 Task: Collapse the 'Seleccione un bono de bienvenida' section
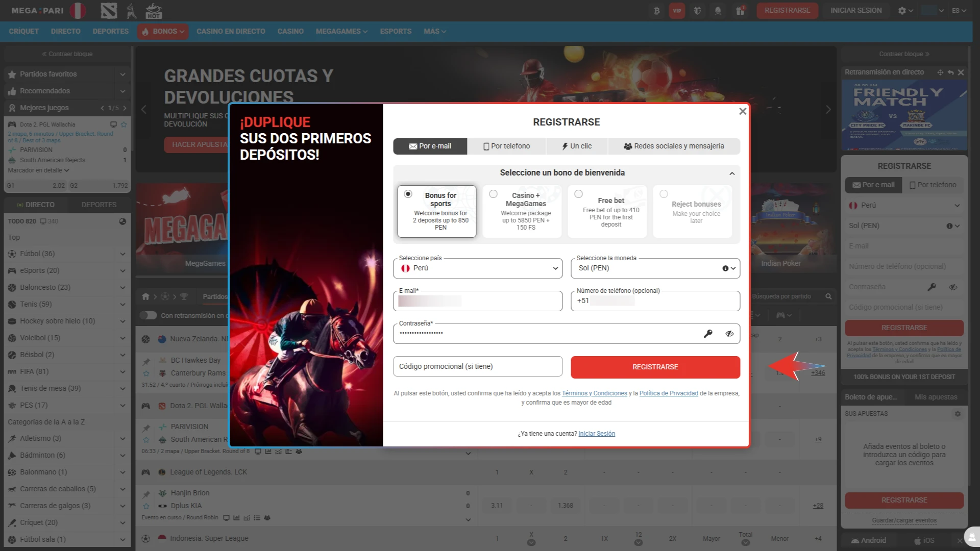(x=732, y=173)
